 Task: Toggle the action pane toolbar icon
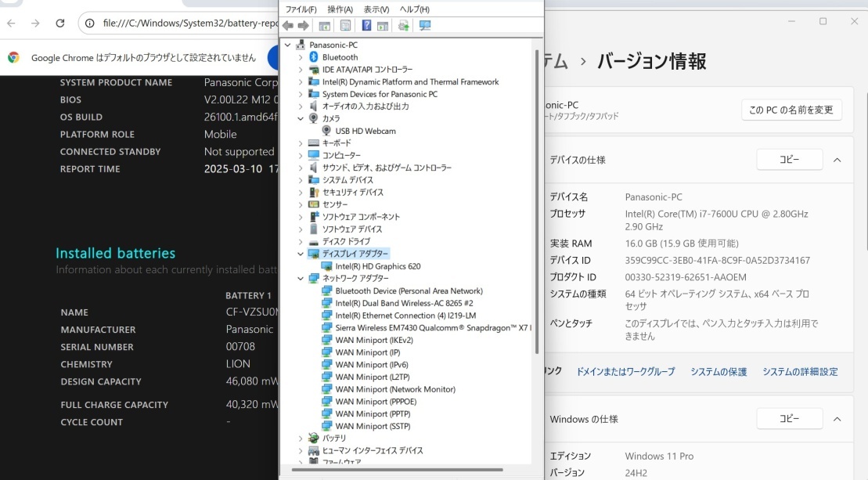click(383, 26)
